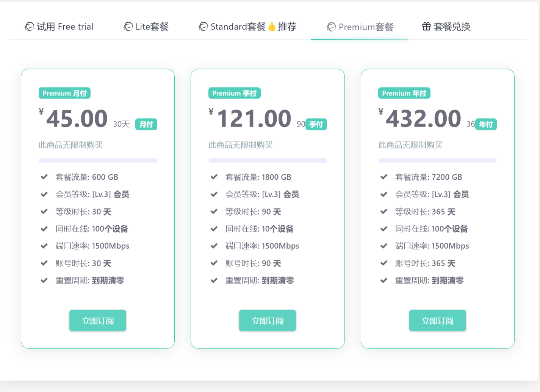Click the 432.00 price

[x=424, y=119]
